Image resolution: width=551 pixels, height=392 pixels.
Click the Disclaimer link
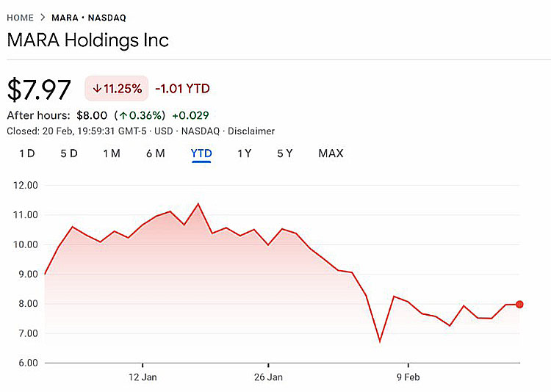tap(251, 131)
